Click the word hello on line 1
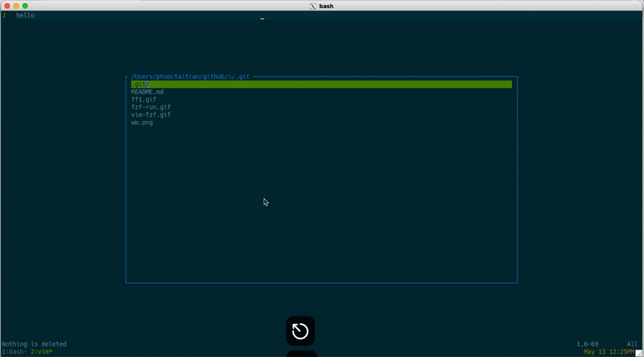This screenshot has height=357, width=644. pos(25,15)
